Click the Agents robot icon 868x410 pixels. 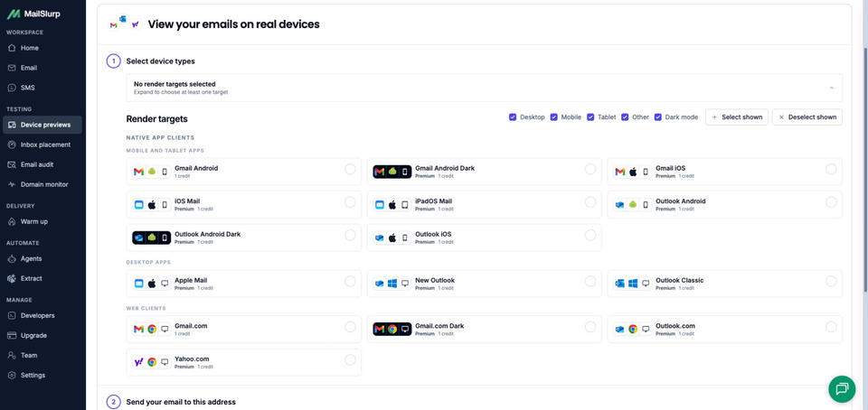pyautogui.click(x=12, y=258)
